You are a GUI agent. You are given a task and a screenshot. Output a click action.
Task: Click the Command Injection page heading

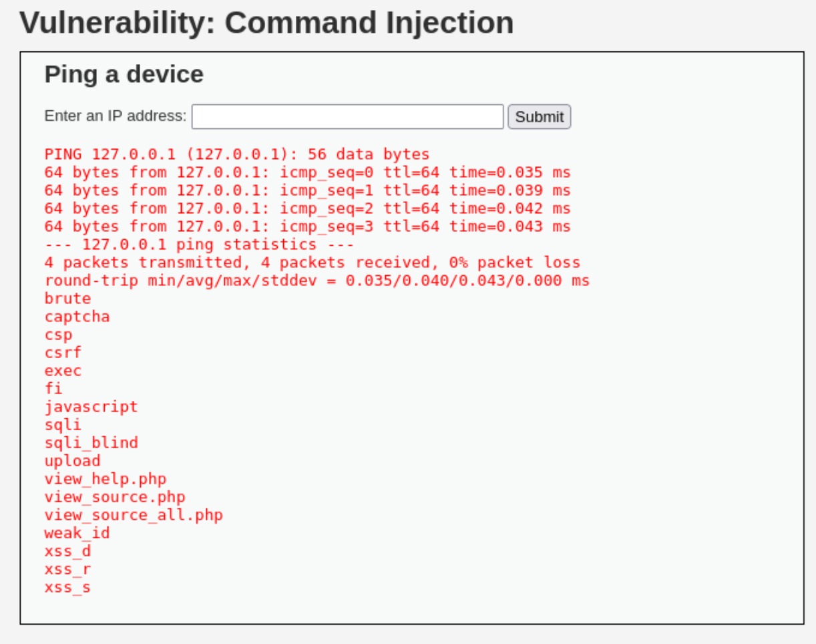click(x=266, y=23)
